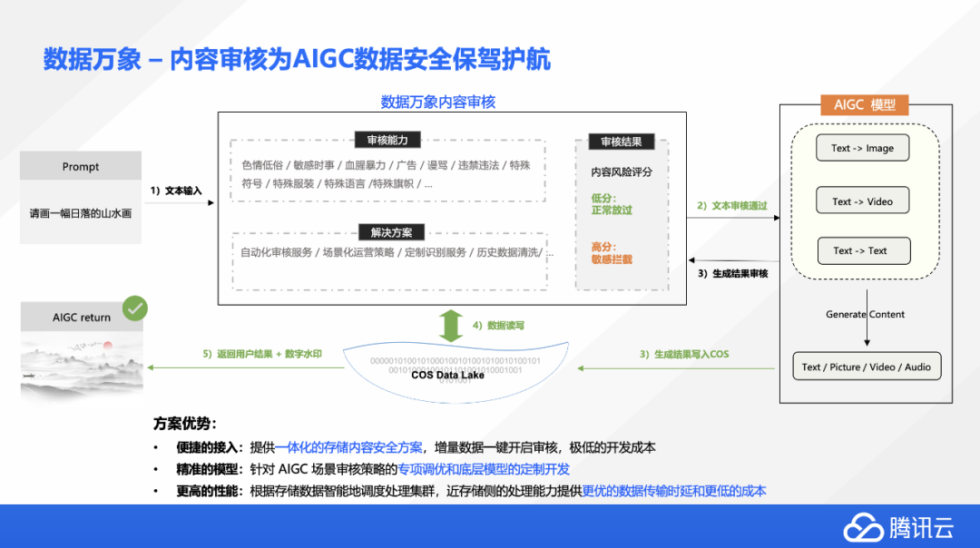Image resolution: width=980 pixels, height=548 pixels.
Task: Select the Text -> Text box
Action: pos(864,250)
